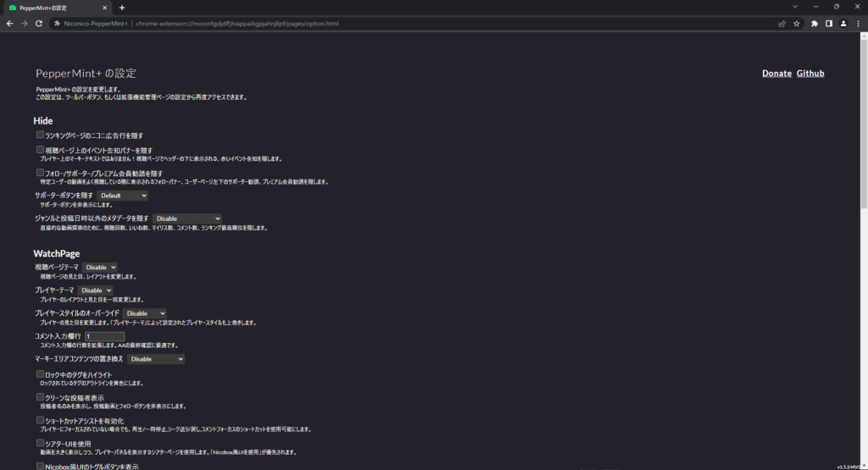The width and height of the screenshot is (868, 470).
Task: Click the browser forward arrow
Action: [x=25, y=24]
